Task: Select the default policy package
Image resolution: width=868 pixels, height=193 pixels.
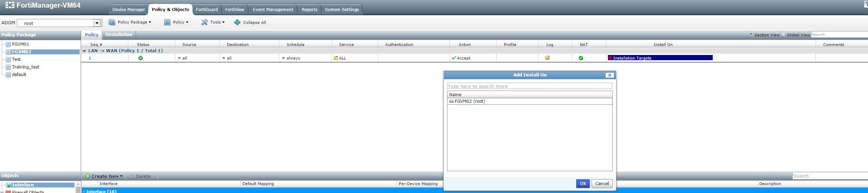Action: 19,75
